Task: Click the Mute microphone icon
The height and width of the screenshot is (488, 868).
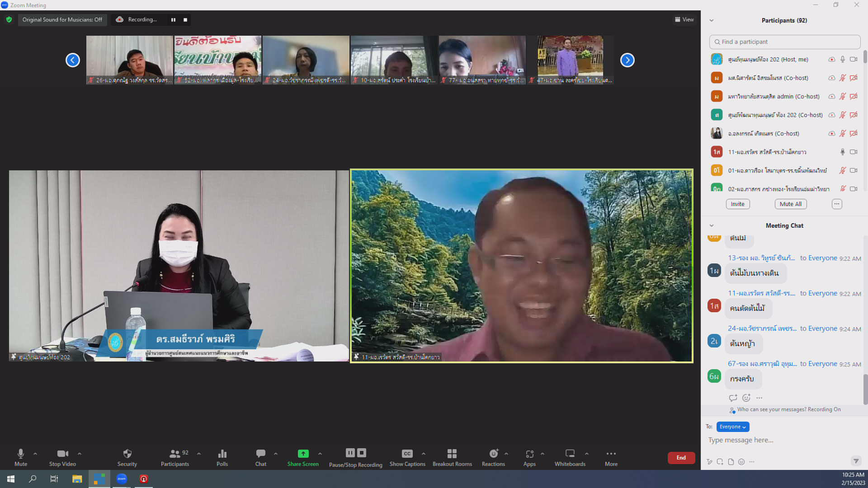Action: coord(20,453)
